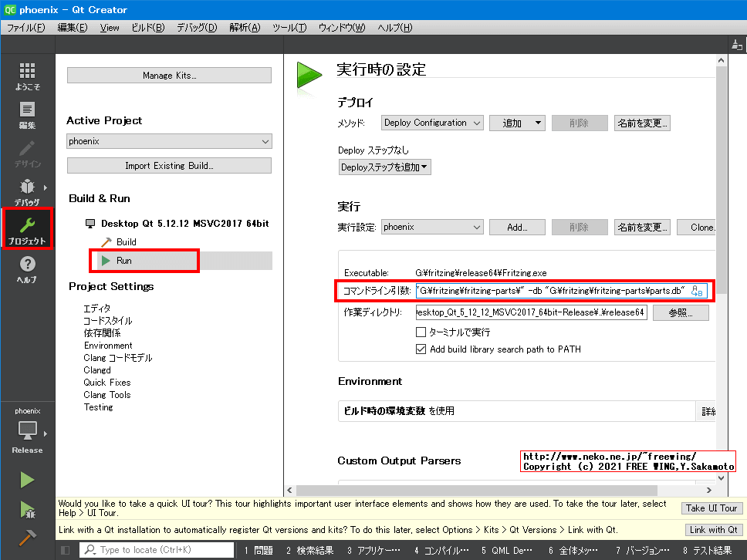Open エディタ project settings
Viewport: 747px width, 560px height.
click(x=97, y=308)
